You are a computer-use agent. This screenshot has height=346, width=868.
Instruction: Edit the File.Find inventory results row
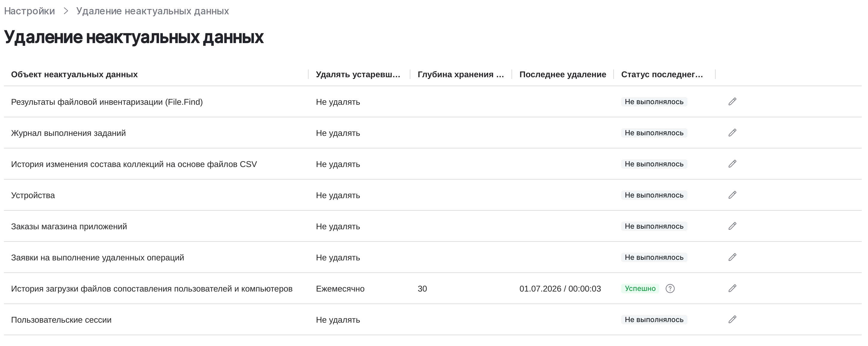pos(732,101)
